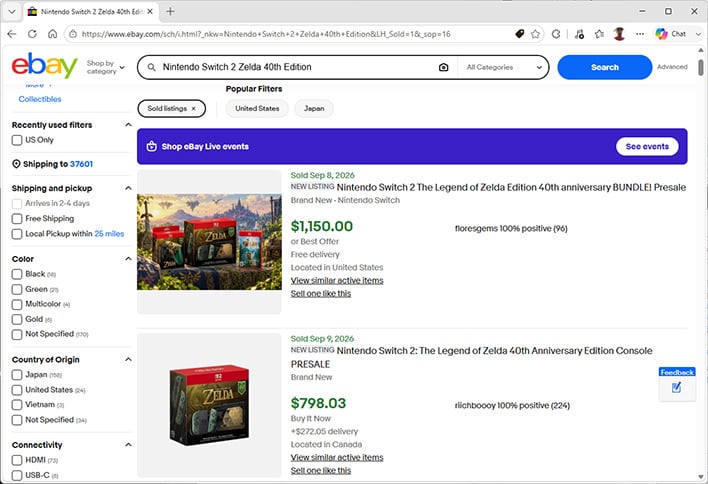Open the media music note icon in the toolbar
The image size is (708, 484).
coord(579,34)
